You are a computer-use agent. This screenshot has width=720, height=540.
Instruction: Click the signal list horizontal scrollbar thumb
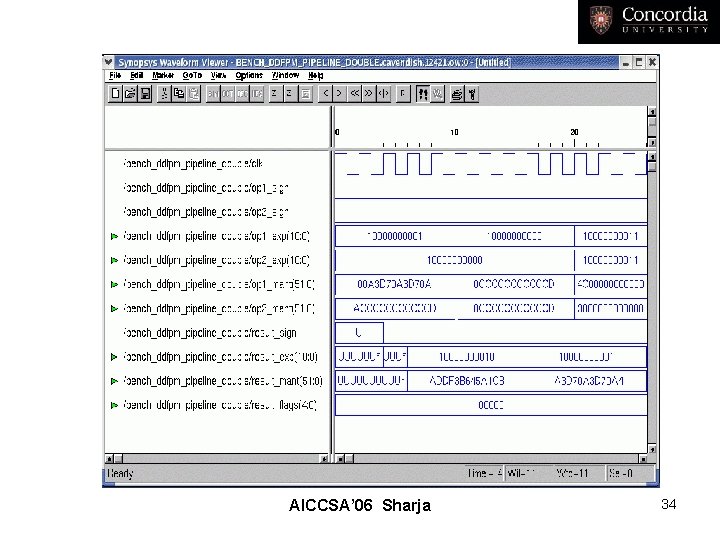pos(118,458)
